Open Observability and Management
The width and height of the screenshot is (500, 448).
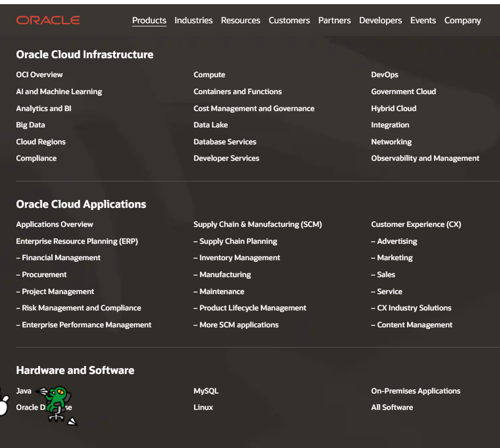(425, 158)
